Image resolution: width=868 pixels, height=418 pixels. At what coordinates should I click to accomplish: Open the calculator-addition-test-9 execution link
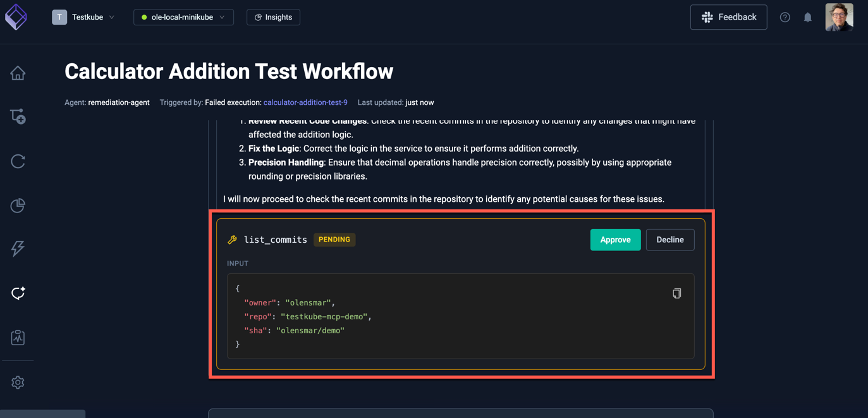point(305,102)
